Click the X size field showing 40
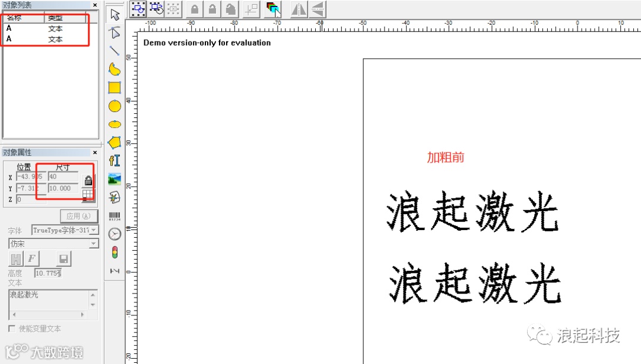 pos(64,177)
